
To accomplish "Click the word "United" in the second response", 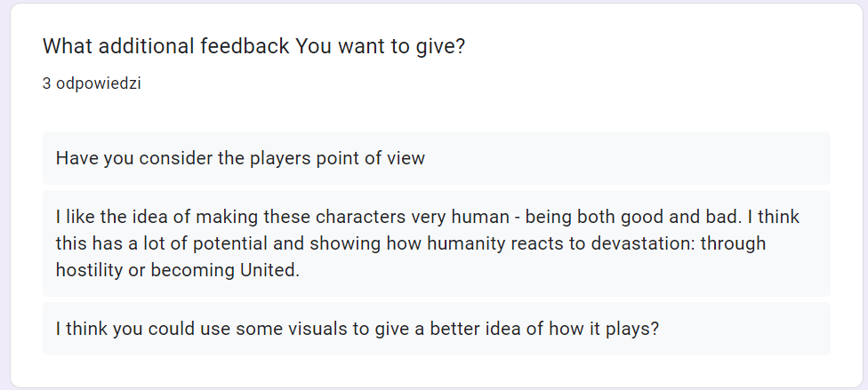I will (268, 270).
